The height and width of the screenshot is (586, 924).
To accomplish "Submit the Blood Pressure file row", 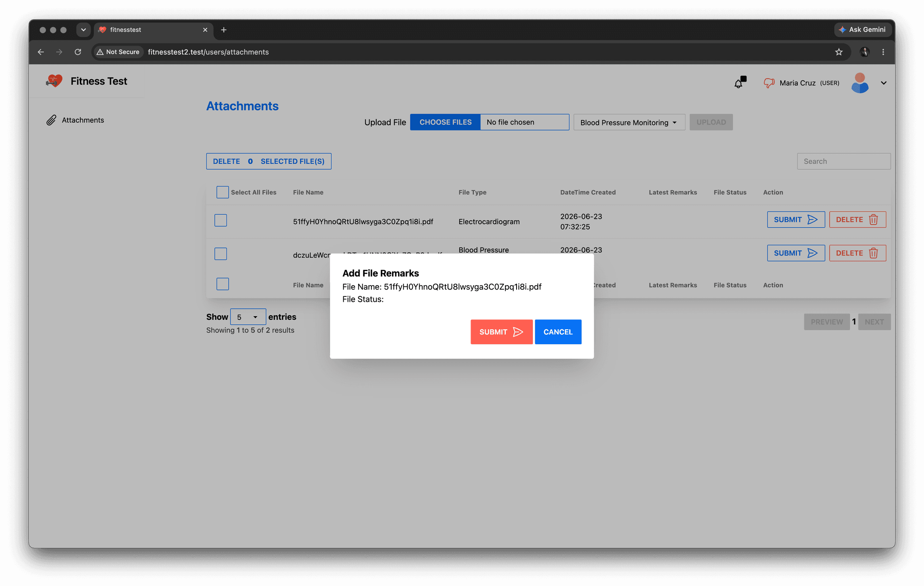I will [x=796, y=253].
